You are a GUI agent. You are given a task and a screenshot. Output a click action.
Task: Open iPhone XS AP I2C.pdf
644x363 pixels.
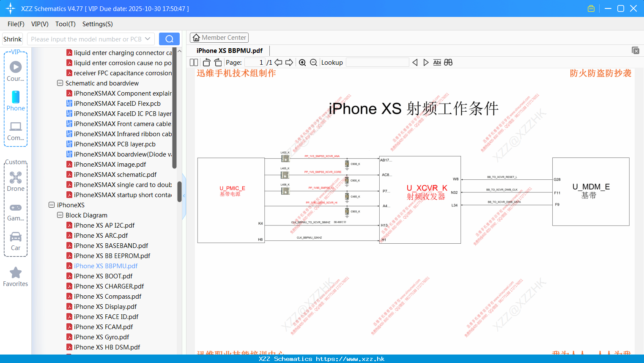click(104, 225)
